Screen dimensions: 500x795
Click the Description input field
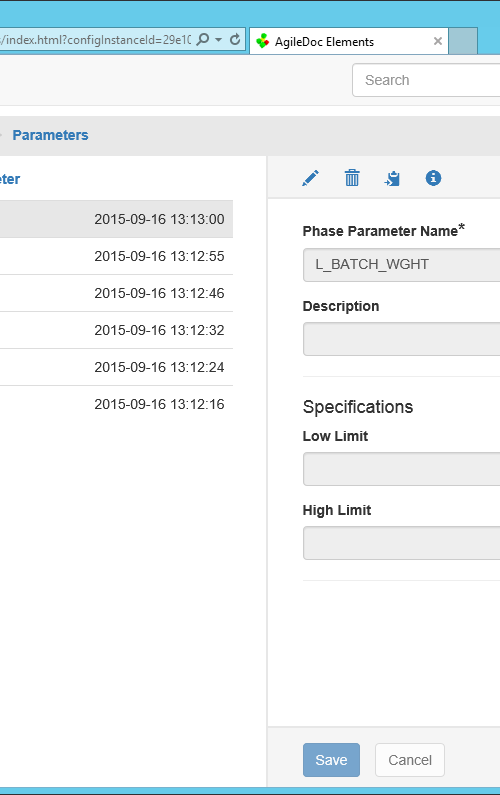click(x=402, y=339)
